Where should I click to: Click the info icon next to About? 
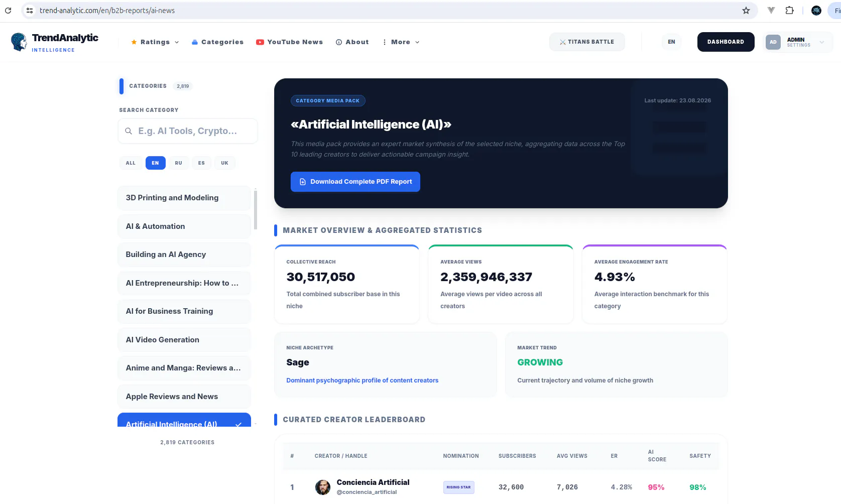[x=339, y=42]
